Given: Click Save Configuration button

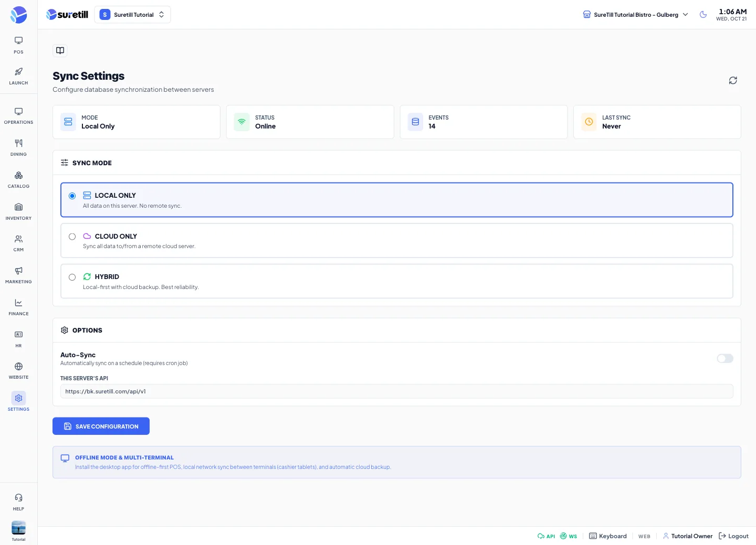Looking at the screenshot, I should (101, 426).
